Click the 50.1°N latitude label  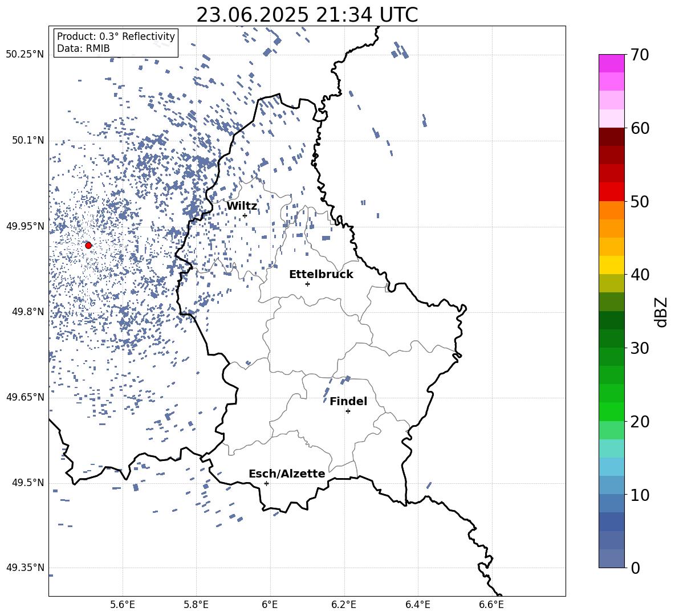(28, 141)
